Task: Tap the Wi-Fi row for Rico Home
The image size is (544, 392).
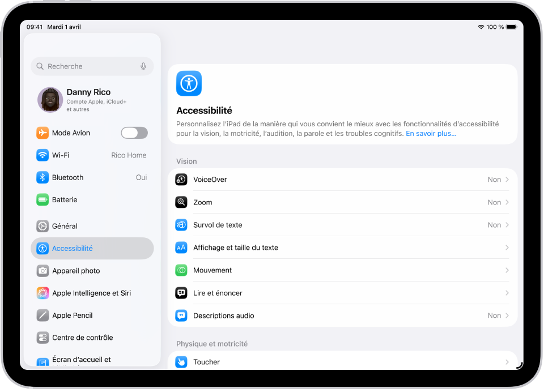Action: [x=91, y=155]
